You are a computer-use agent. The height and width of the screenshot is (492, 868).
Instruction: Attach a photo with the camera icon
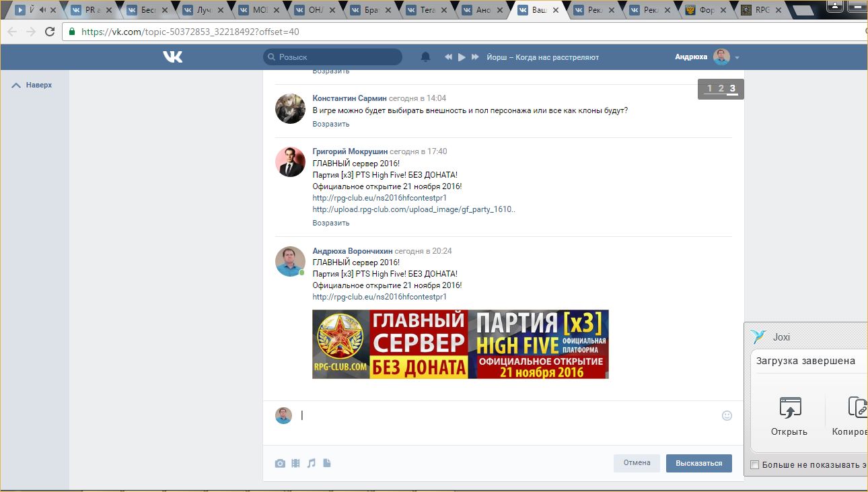pyautogui.click(x=280, y=463)
